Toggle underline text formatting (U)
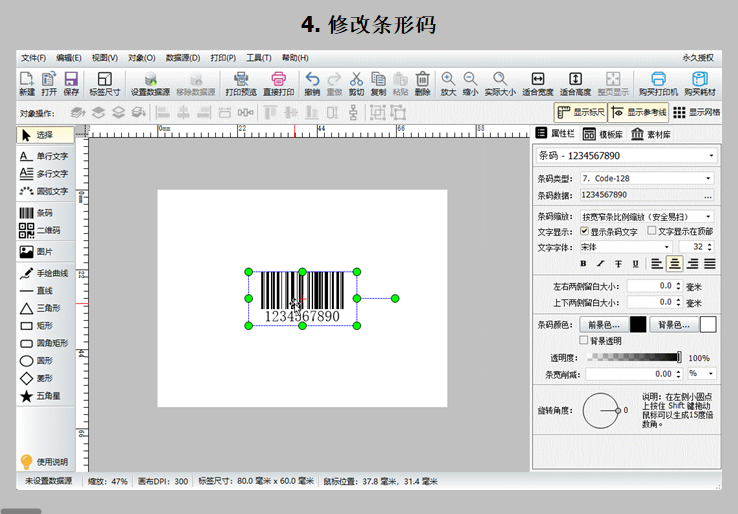This screenshot has height=514, width=738. [635, 264]
